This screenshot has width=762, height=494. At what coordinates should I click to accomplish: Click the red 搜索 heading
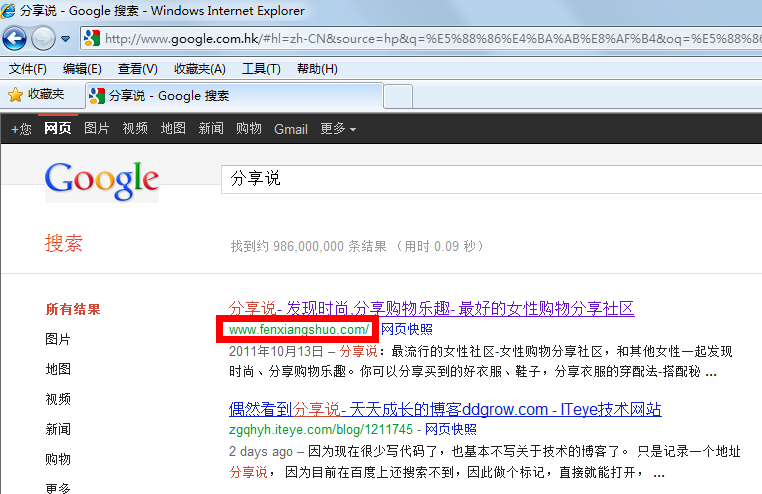point(64,243)
